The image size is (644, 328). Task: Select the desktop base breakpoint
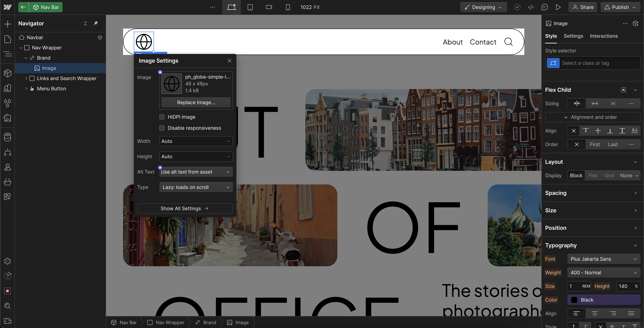(x=231, y=7)
